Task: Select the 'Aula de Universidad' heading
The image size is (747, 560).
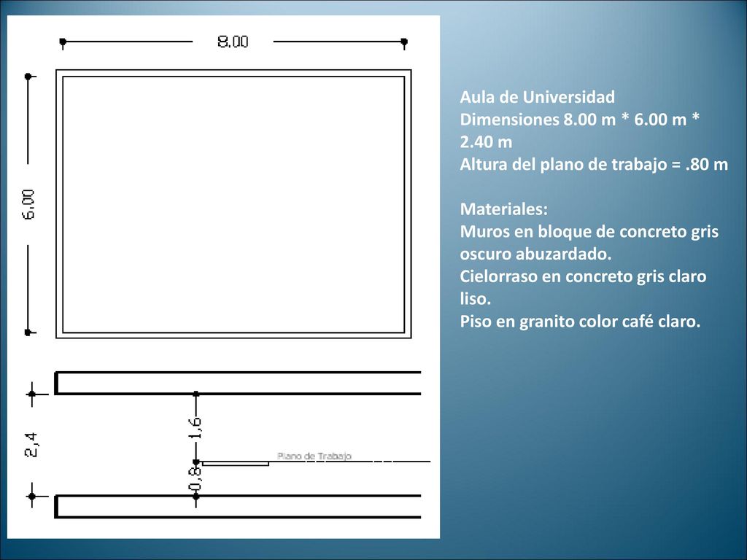Action: (x=537, y=97)
